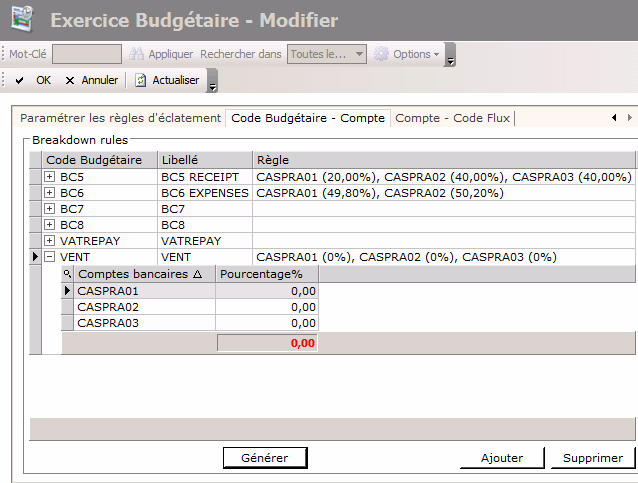Collapse the VENT budget code row

pyautogui.click(x=50, y=257)
